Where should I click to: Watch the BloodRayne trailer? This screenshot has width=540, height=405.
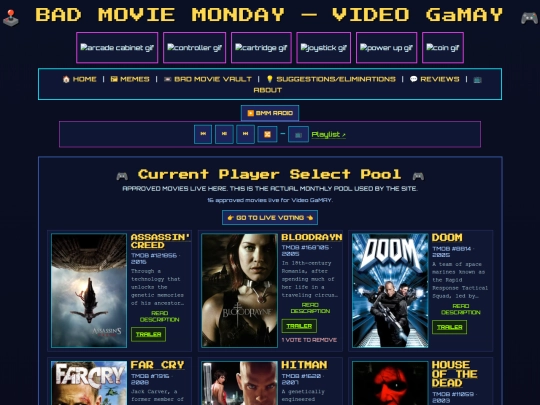pyautogui.click(x=299, y=326)
